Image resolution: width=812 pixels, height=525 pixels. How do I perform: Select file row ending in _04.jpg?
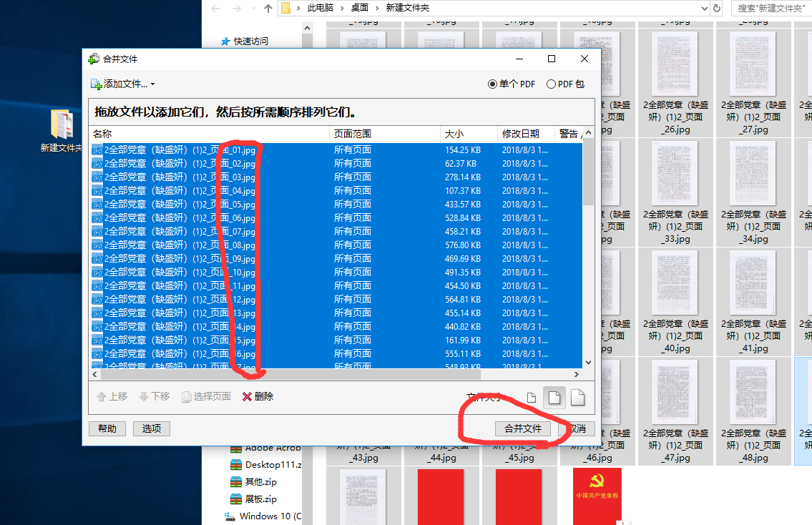(337, 190)
